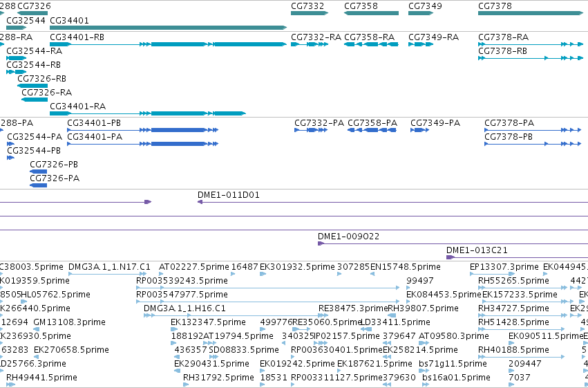Click the RH40188.5prime EST label
This screenshot has height=388, width=588.
tap(513, 350)
